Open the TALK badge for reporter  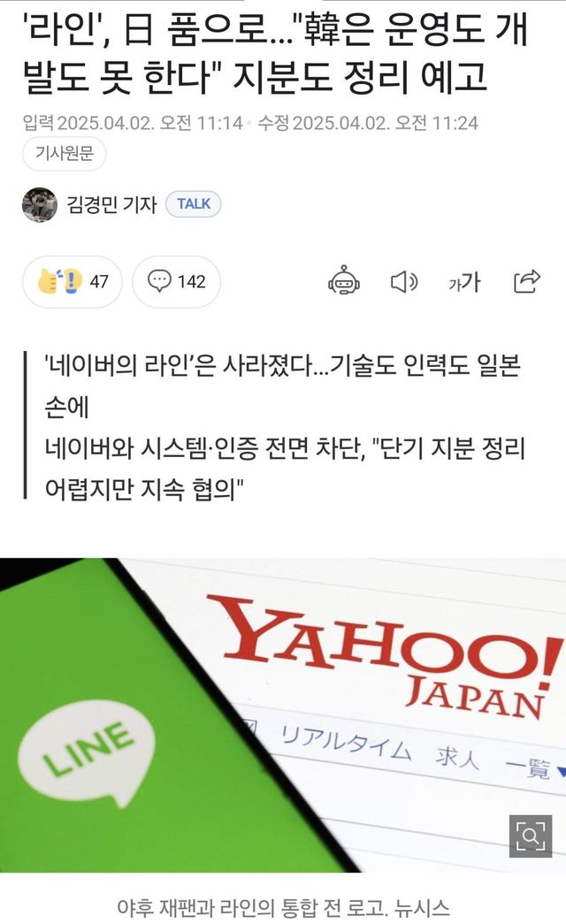click(194, 204)
